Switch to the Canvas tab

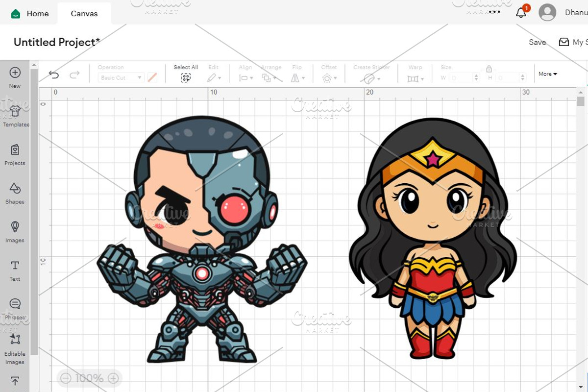coord(84,14)
